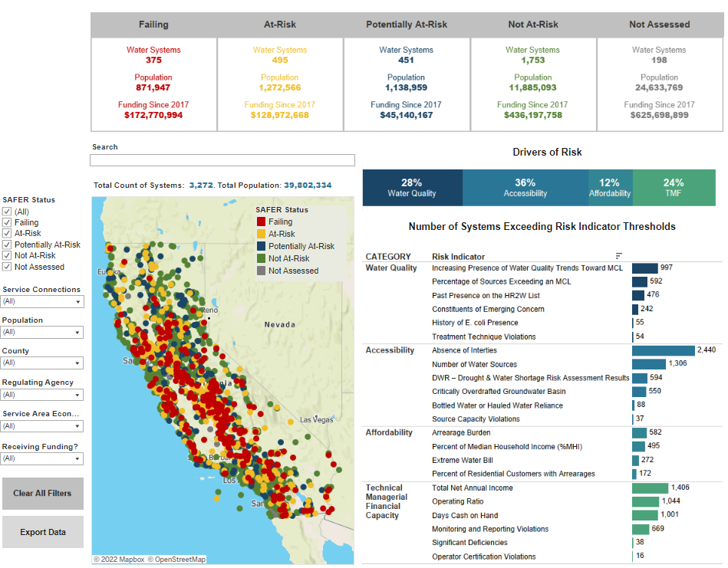Screen dimensions: 728x568
Task: Toggle the (All) SAFER Status checkbox
Action: 7,212
